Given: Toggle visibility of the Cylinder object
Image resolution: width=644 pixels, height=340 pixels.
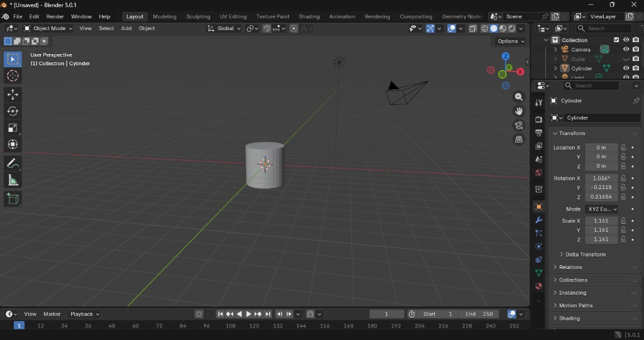Looking at the screenshot, I should click(626, 68).
